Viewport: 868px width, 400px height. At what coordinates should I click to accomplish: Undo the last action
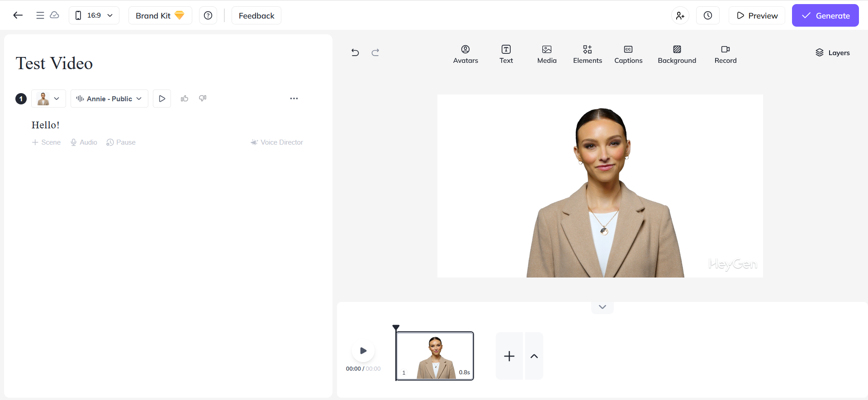[x=355, y=52]
